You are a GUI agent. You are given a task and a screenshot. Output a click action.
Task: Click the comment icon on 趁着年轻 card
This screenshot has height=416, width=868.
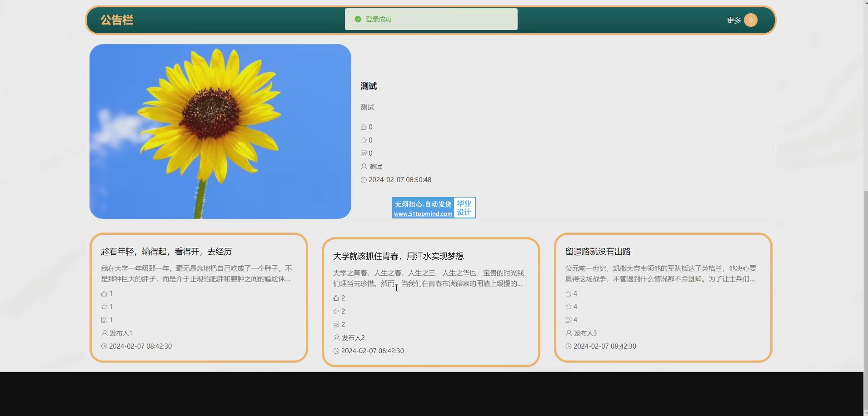(104, 320)
